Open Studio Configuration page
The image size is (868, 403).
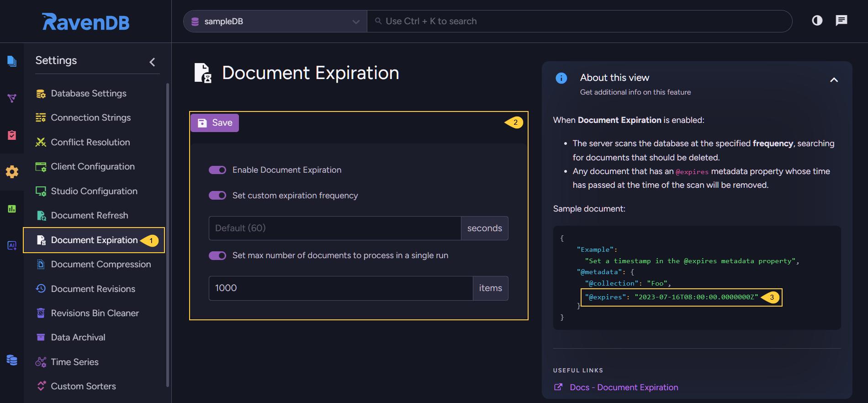point(95,191)
